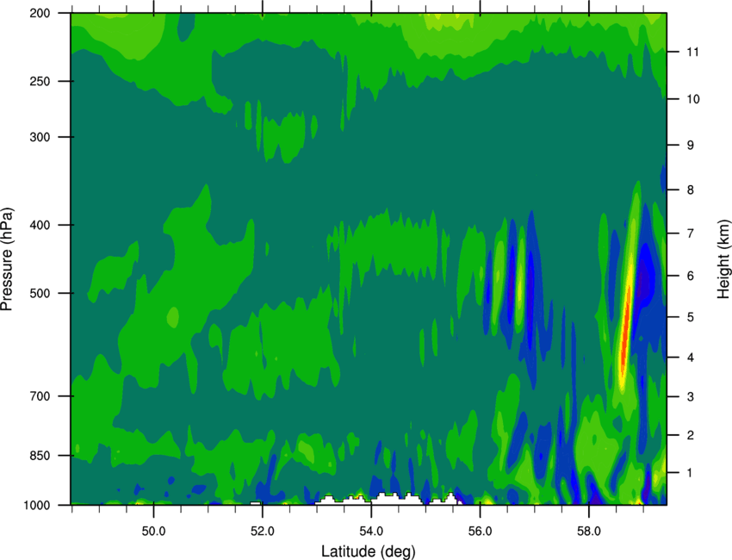Click the 'Height (km)' axis title

pos(723,258)
